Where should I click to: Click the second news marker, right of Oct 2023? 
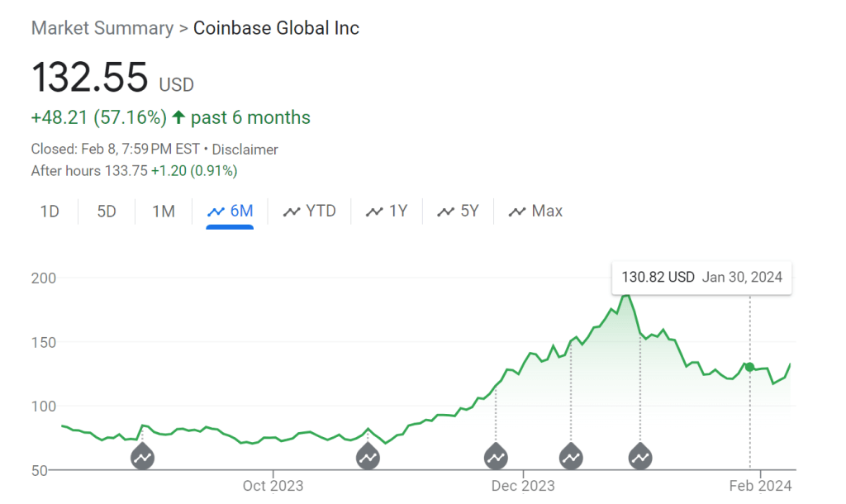[x=368, y=455]
